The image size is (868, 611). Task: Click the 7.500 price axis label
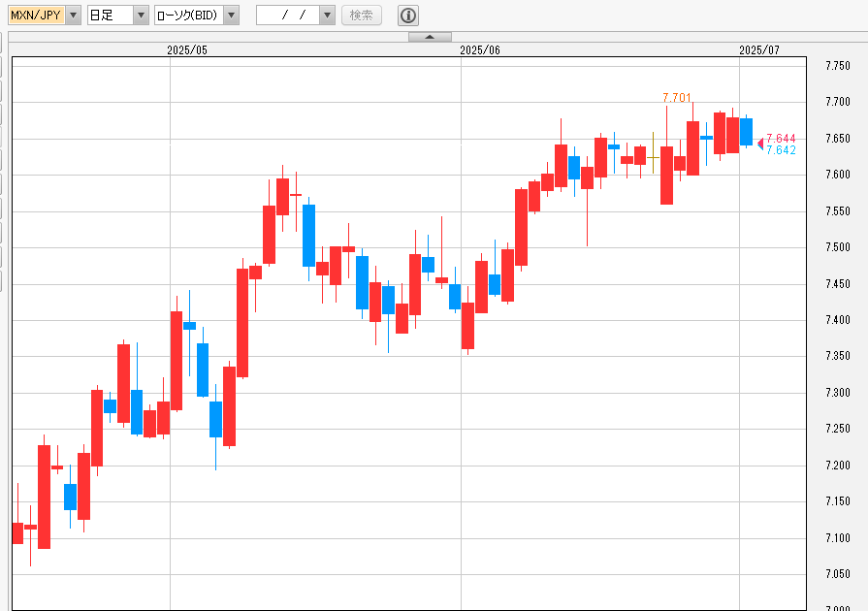coord(838,247)
